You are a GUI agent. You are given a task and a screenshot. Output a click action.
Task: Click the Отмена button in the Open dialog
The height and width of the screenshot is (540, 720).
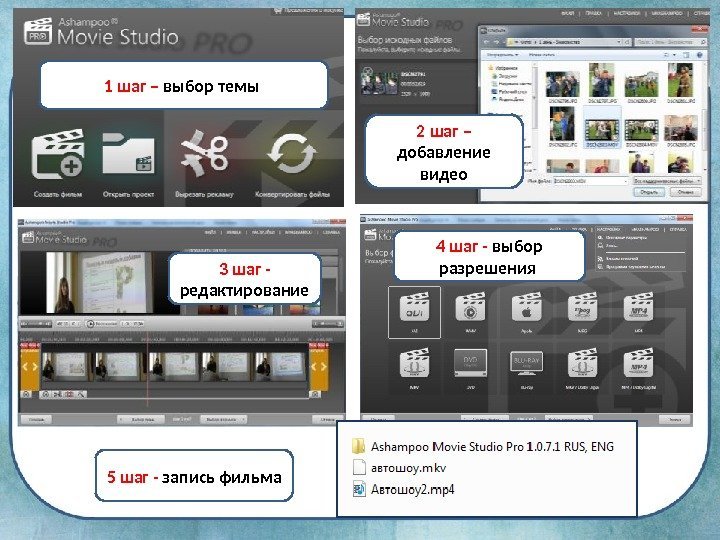point(686,192)
